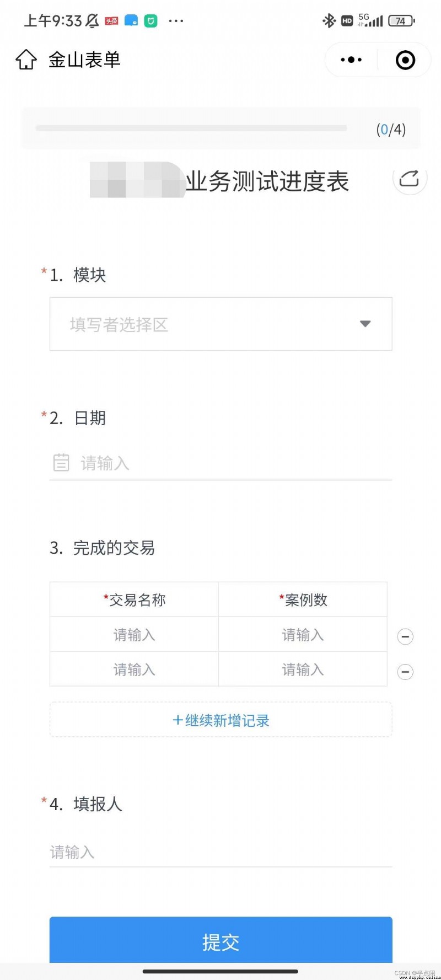Select second row 案例数 input cell
The image size is (441, 980).
(x=303, y=669)
